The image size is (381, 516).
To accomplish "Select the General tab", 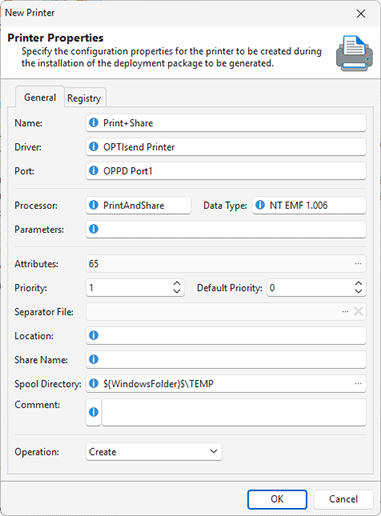I will [40, 97].
